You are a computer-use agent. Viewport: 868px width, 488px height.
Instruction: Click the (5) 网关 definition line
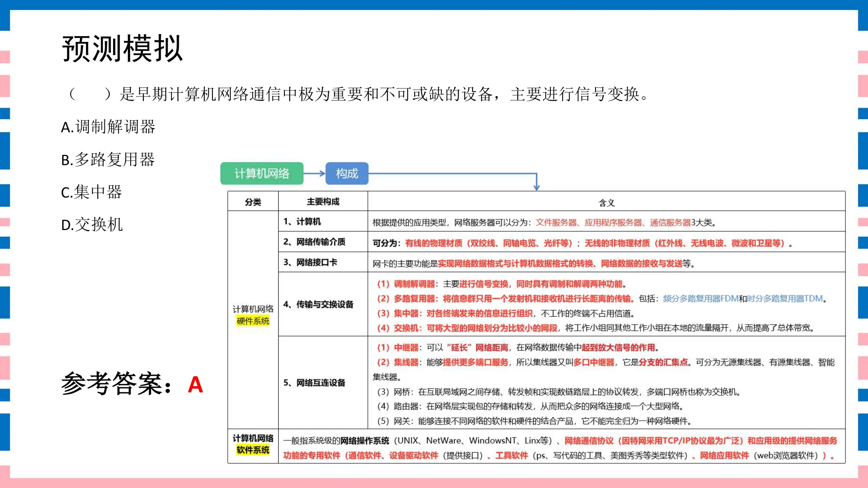(x=534, y=421)
